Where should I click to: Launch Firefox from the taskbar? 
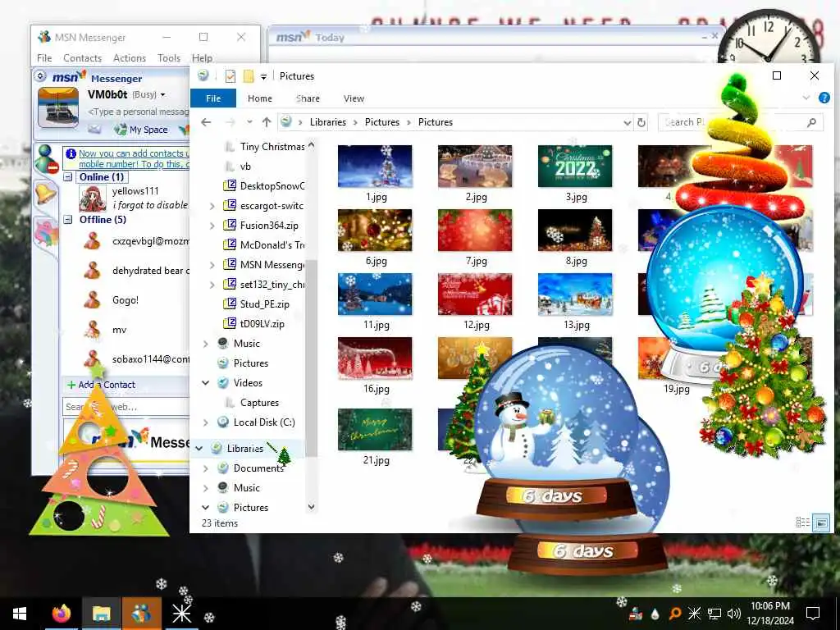[x=61, y=614]
